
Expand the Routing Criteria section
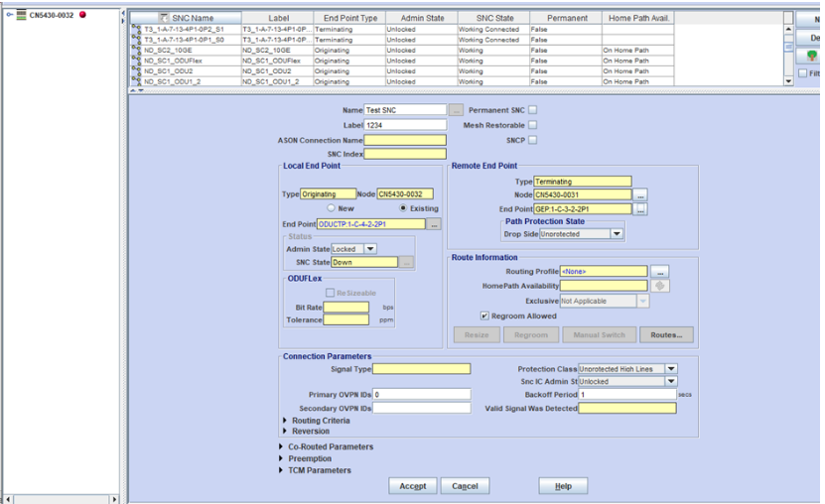pyautogui.click(x=285, y=421)
